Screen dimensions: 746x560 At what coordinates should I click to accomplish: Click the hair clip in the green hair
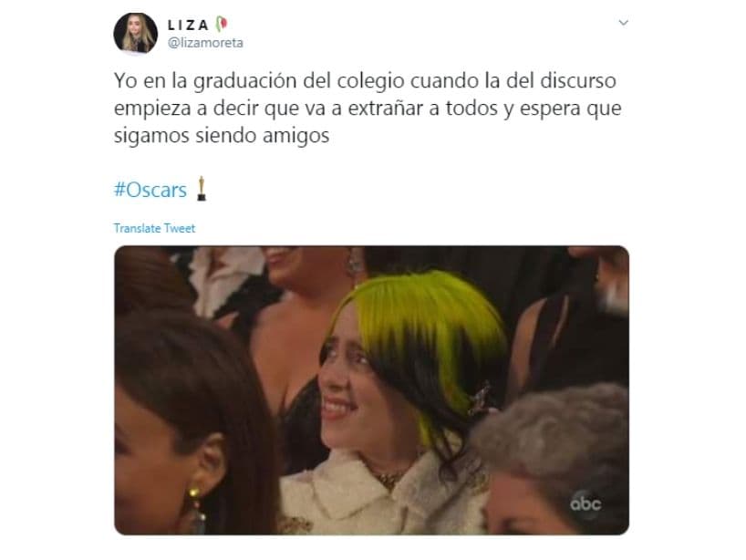[480, 399]
